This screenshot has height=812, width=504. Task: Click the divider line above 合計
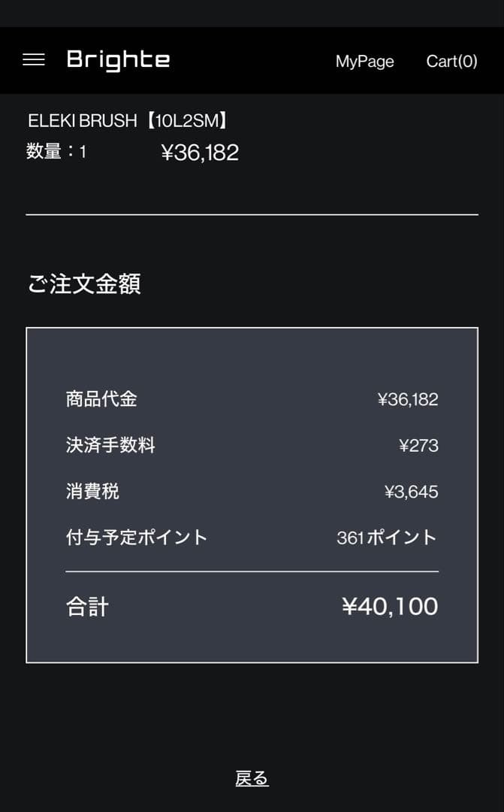[x=252, y=571]
